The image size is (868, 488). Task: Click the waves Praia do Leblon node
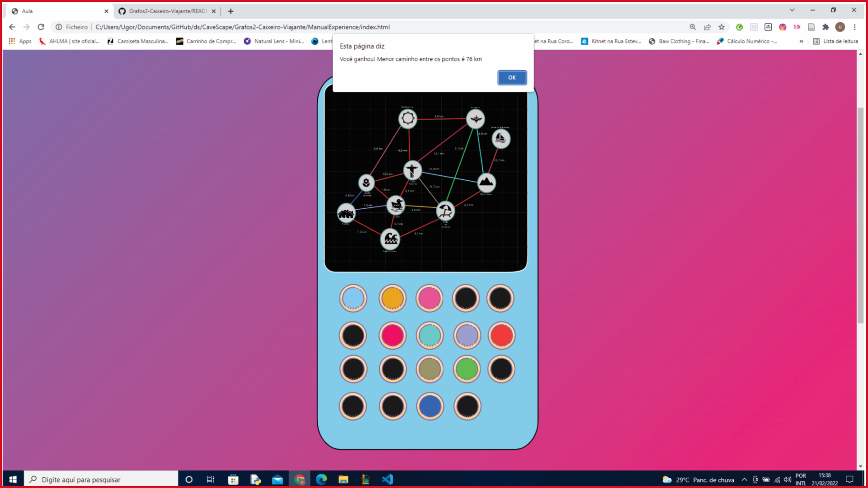pyautogui.click(x=390, y=239)
